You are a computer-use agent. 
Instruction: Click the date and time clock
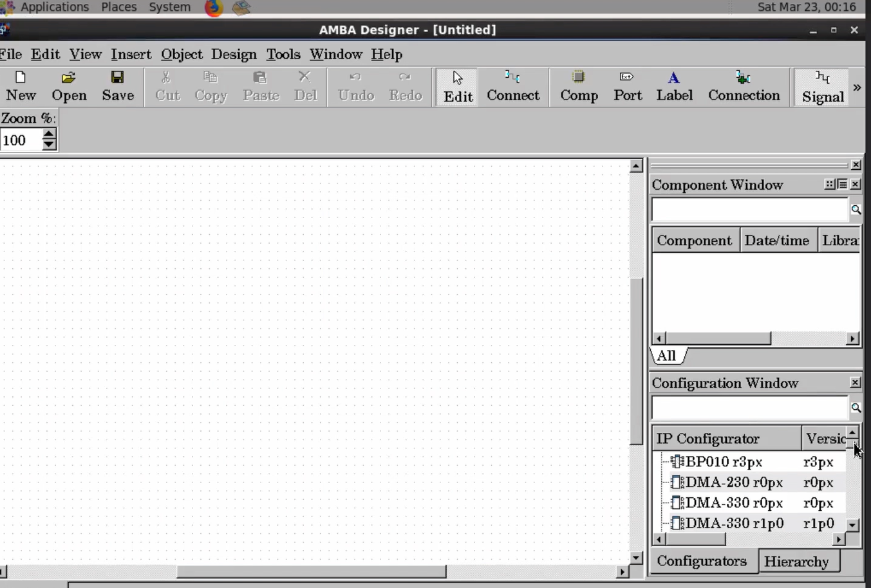(807, 7)
